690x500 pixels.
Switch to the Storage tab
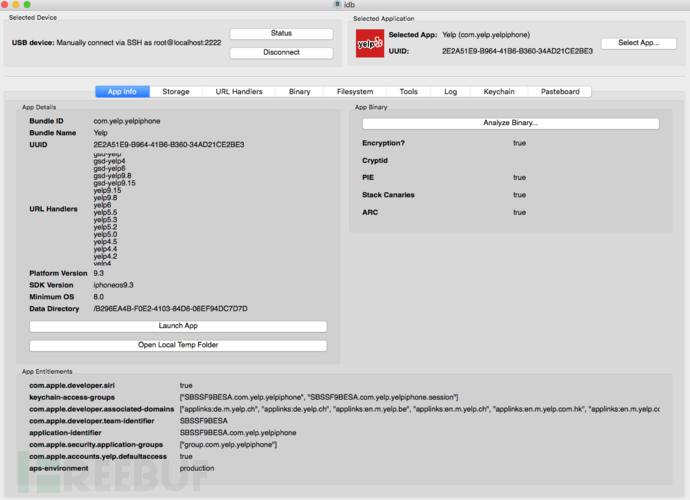(x=176, y=92)
